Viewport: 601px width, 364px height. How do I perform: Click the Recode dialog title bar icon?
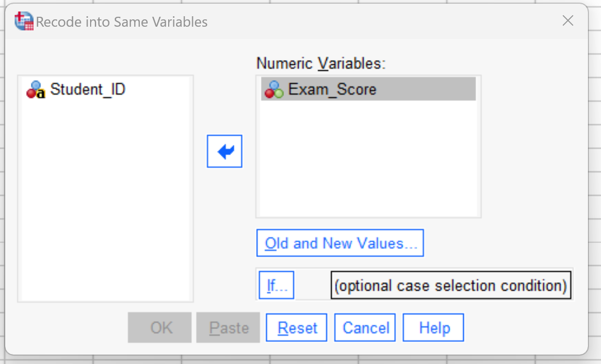[x=24, y=21]
